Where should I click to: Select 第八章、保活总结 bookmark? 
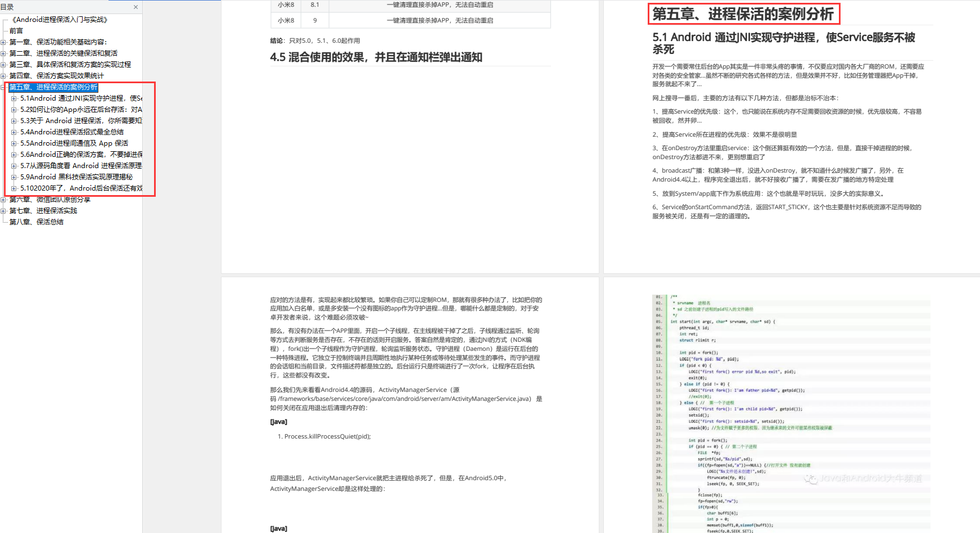click(x=37, y=222)
